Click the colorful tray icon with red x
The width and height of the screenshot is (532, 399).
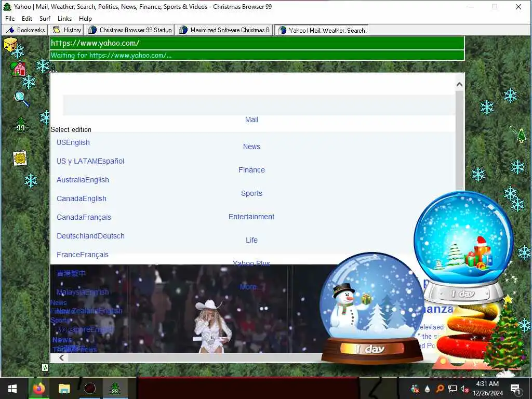pyautogui.click(x=415, y=389)
